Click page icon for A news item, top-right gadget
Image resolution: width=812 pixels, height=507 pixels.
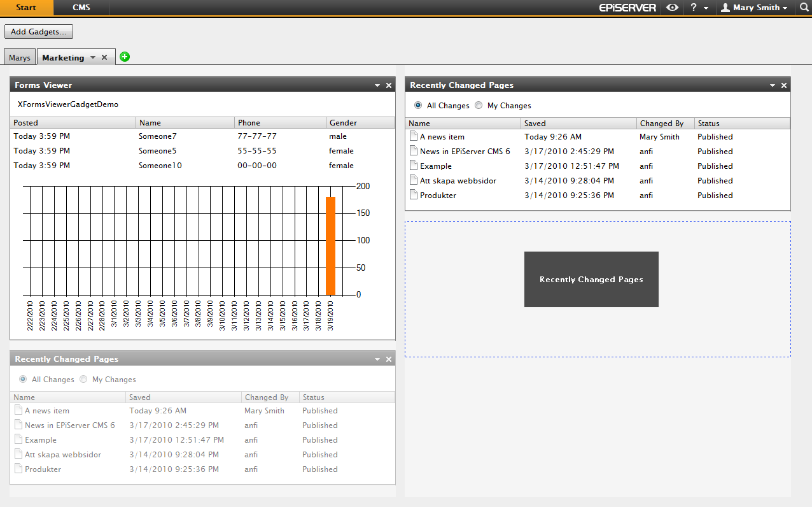tap(413, 136)
